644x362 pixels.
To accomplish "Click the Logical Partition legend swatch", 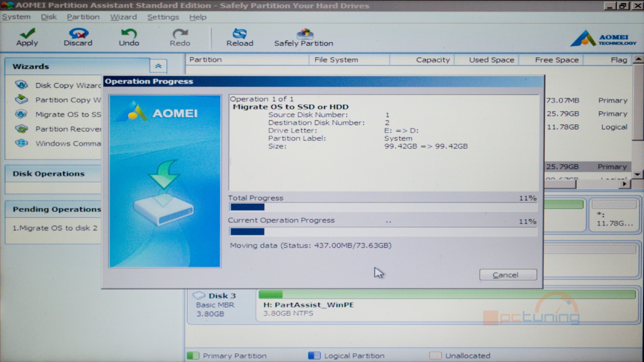I will pos(314,356).
